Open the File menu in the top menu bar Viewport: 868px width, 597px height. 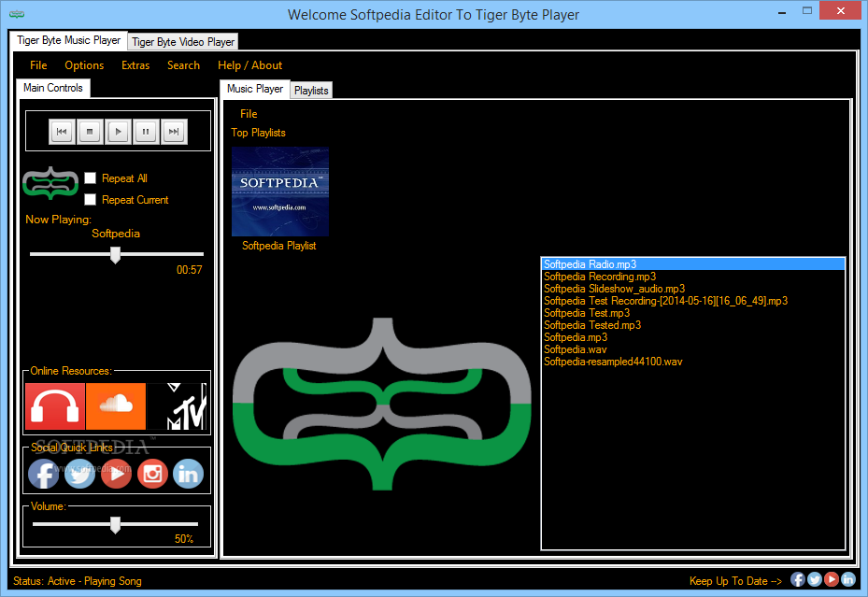38,65
